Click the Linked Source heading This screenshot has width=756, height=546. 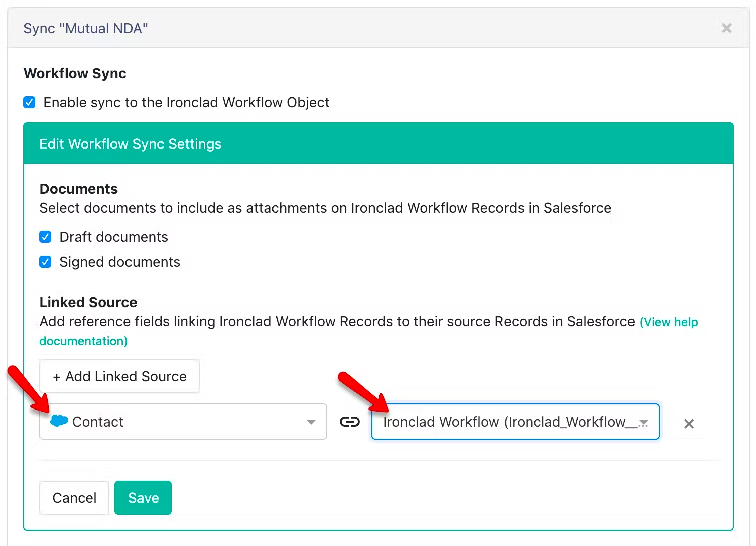point(88,302)
